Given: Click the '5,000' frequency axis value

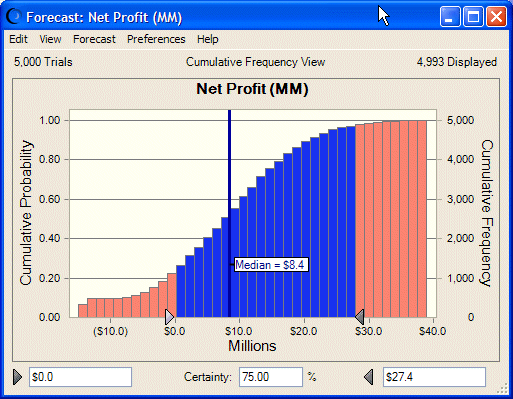Looking at the screenshot, I should pos(460,120).
